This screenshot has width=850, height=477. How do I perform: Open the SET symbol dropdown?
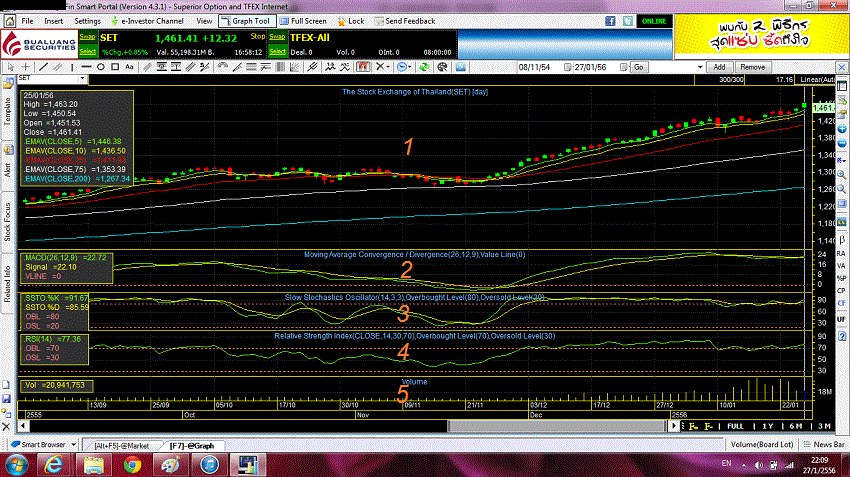coord(83,78)
